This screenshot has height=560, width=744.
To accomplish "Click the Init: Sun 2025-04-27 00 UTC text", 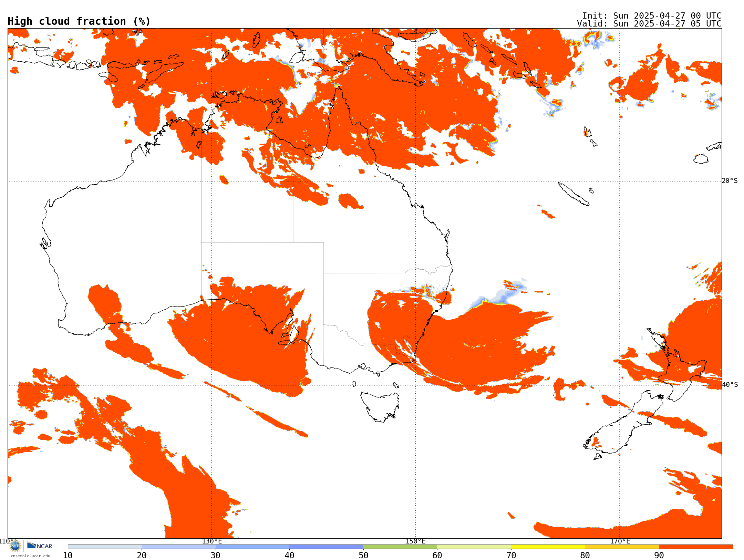I will (x=652, y=16).
